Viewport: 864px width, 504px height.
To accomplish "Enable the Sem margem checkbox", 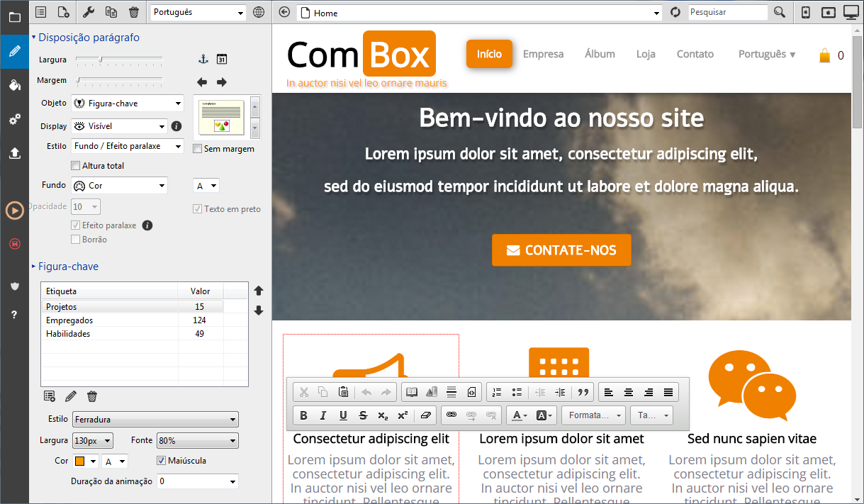I will pos(198,149).
